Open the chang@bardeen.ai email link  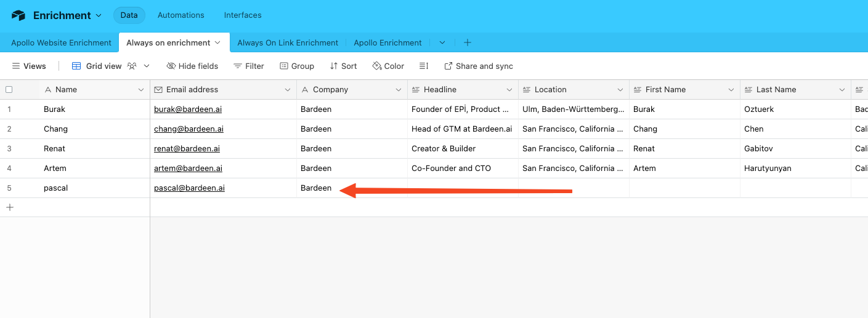pos(189,129)
